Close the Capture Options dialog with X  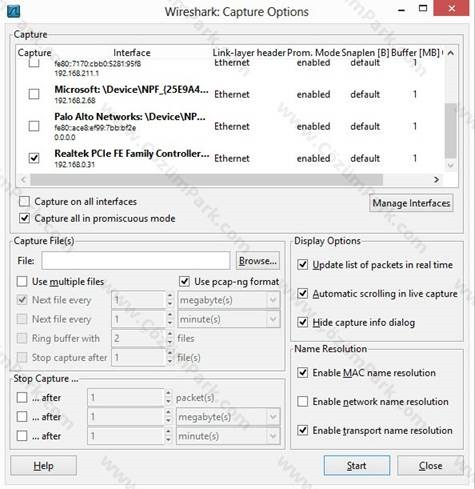(452, 8)
